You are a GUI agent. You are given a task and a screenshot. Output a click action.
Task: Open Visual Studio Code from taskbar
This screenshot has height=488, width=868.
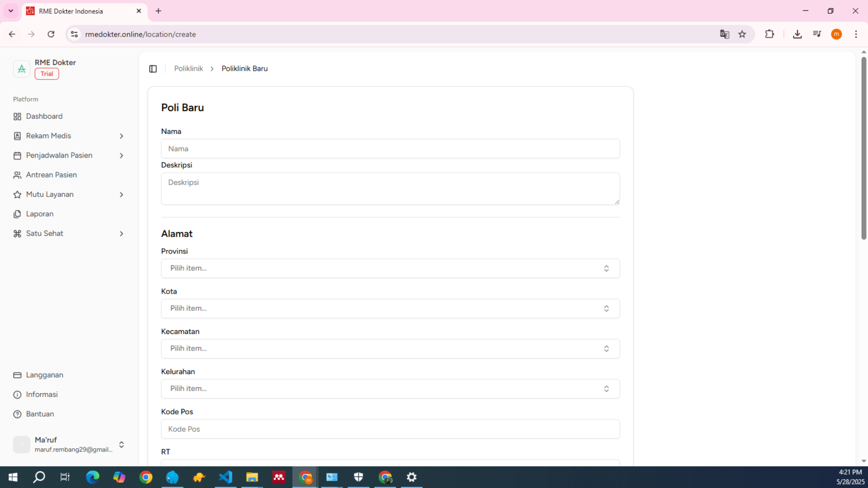[226, 477]
